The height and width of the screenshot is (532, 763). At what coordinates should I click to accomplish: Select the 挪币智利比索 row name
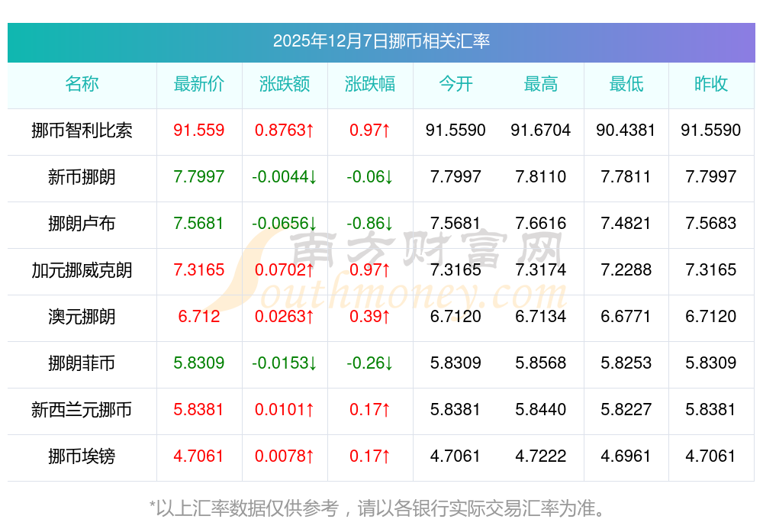pyautogui.click(x=82, y=131)
